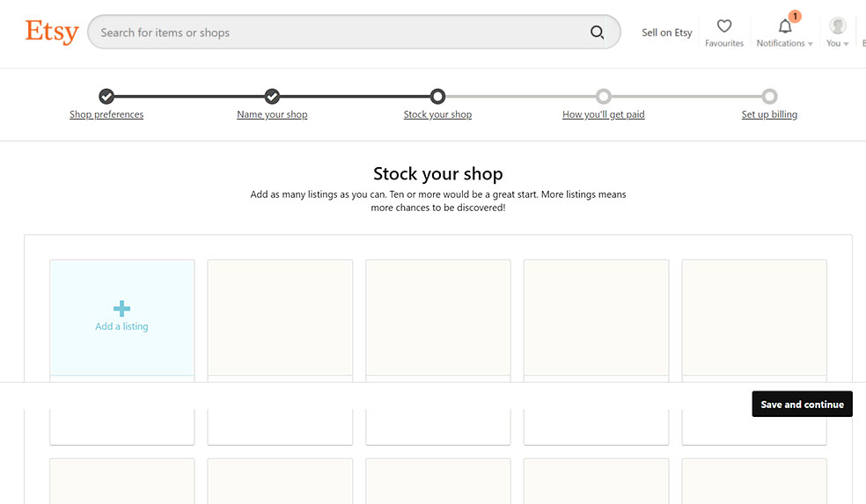The height and width of the screenshot is (504, 866).
Task: Jump to How you'll get paid
Action: click(x=603, y=114)
